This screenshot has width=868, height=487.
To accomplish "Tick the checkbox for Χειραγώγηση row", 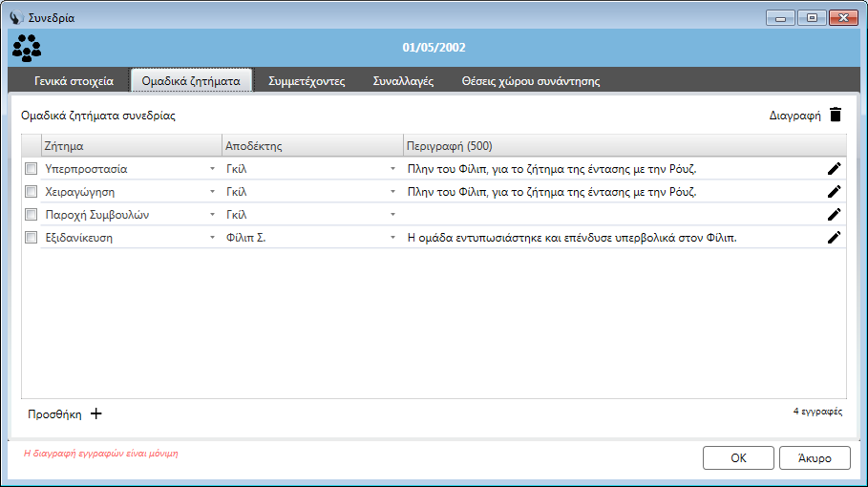I will click(31, 192).
